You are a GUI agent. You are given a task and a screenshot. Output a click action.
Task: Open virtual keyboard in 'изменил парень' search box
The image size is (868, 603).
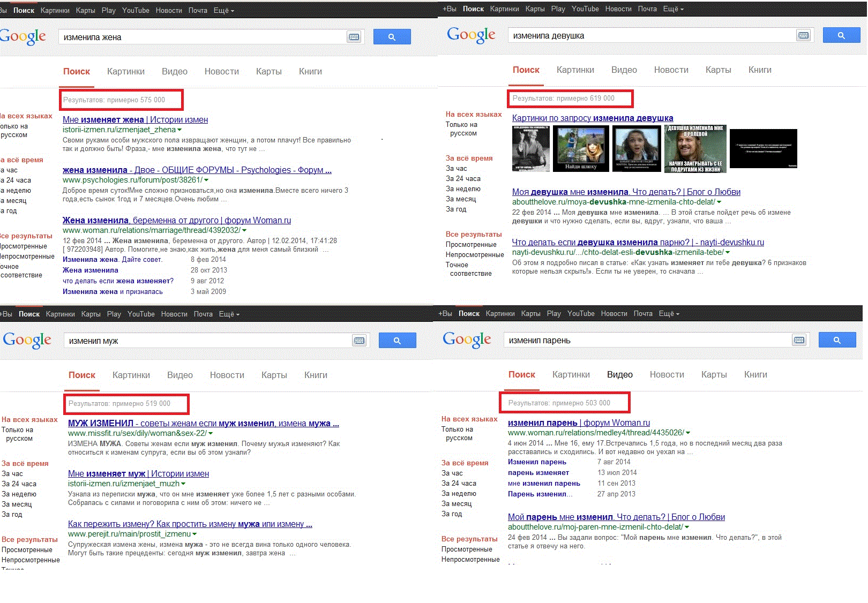[799, 340]
